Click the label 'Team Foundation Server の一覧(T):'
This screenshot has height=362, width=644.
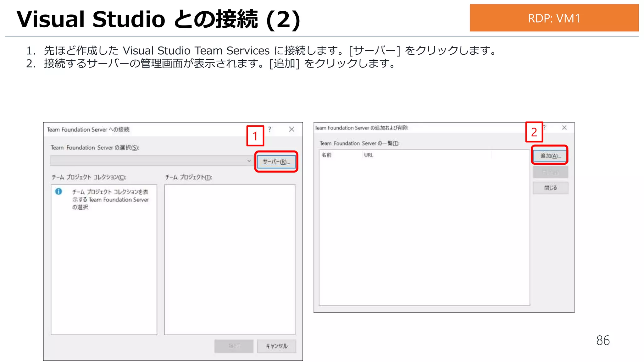tap(359, 143)
